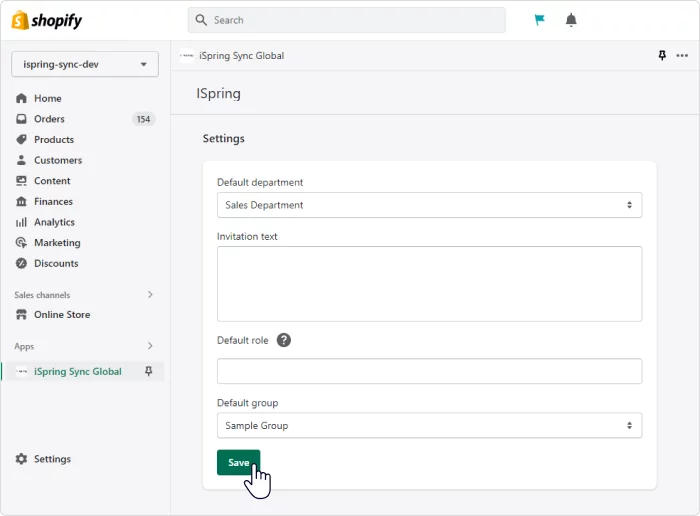Click into the Invitation text area
Viewport: 700px width, 516px height.
coord(429,284)
